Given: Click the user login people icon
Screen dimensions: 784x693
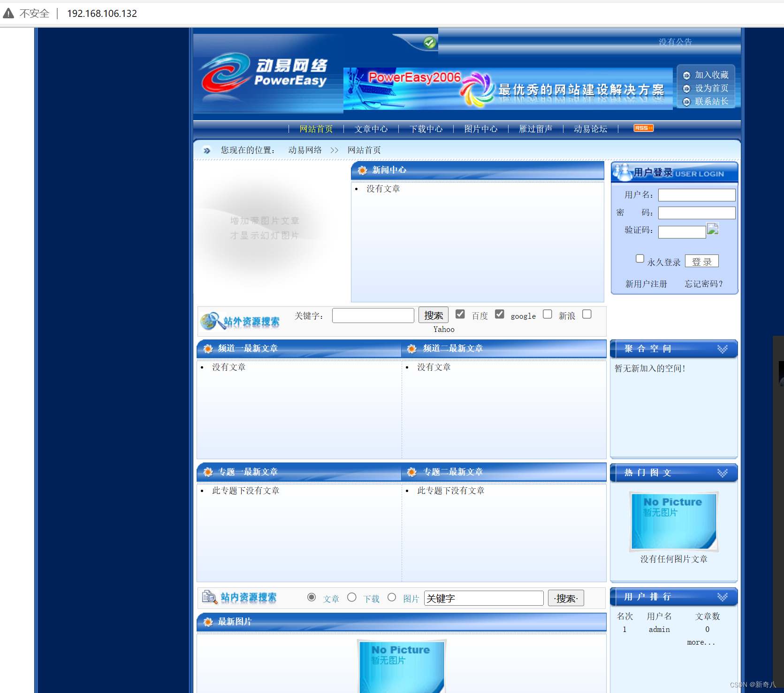Looking at the screenshot, I should click(x=623, y=172).
